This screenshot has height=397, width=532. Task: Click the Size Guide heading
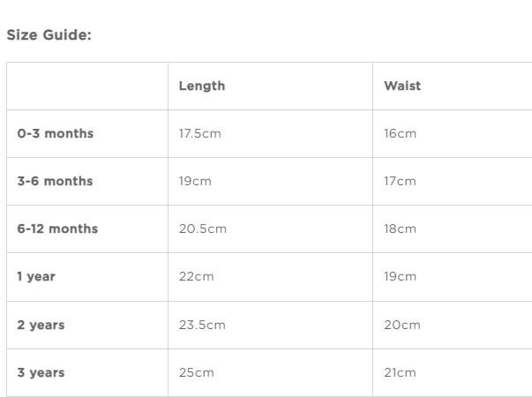point(49,35)
